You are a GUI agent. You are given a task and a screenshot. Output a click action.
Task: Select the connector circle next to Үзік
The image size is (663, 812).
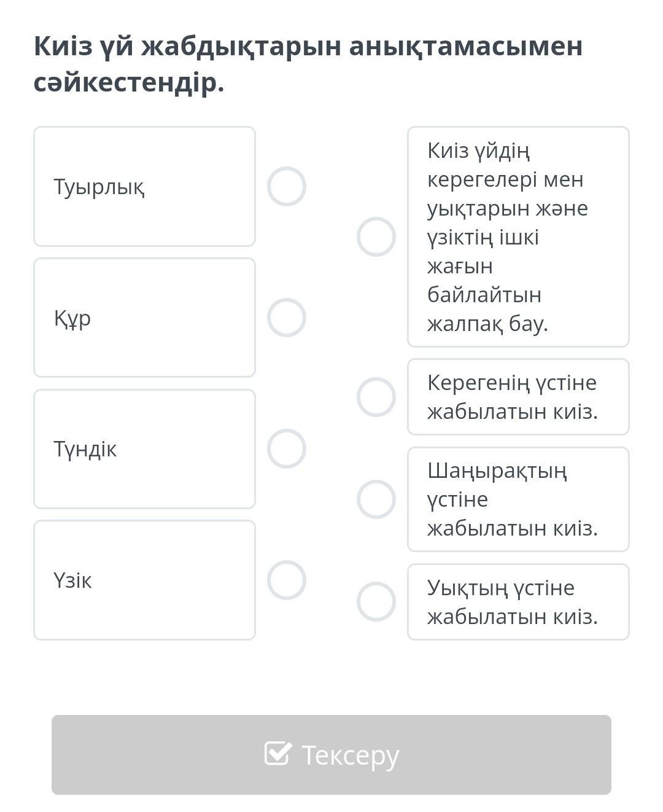(x=287, y=580)
